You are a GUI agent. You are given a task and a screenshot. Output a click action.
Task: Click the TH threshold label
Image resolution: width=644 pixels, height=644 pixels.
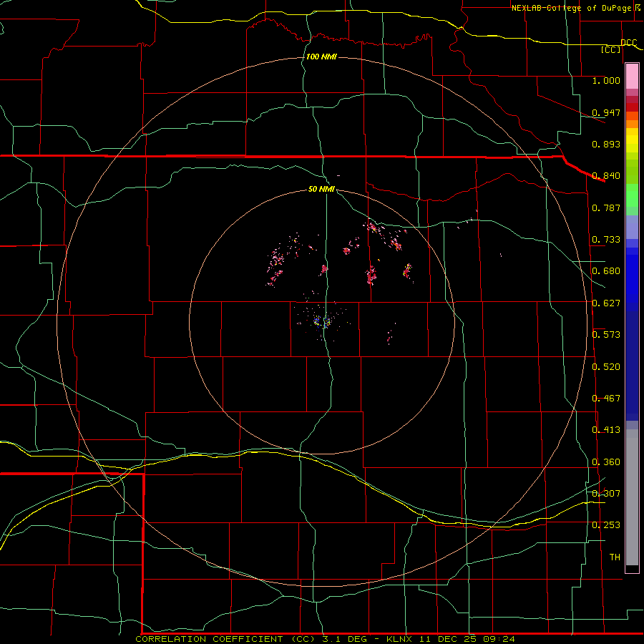pyautogui.click(x=615, y=557)
